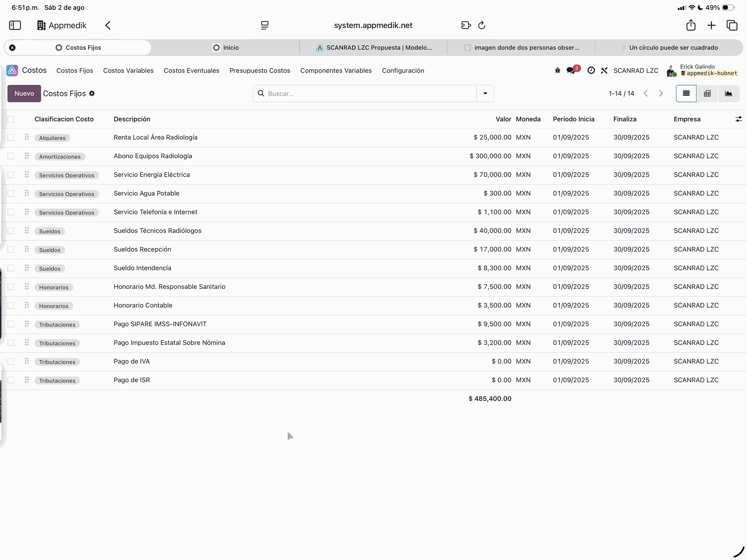Image resolution: width=747 pixels, height=560 pixels.
Task: Sort by the Valor column header
Action: [503, 119]
